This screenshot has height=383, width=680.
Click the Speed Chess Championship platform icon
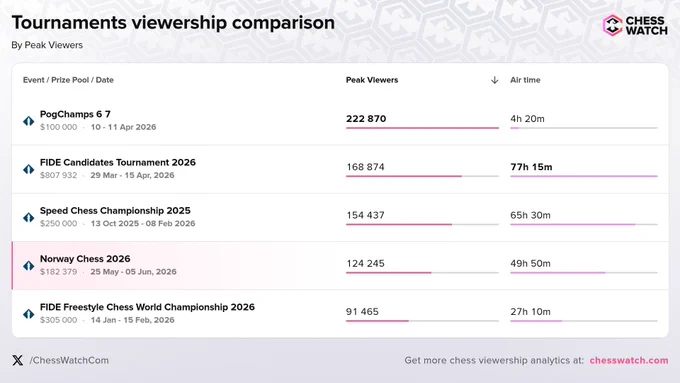(29, 217)
